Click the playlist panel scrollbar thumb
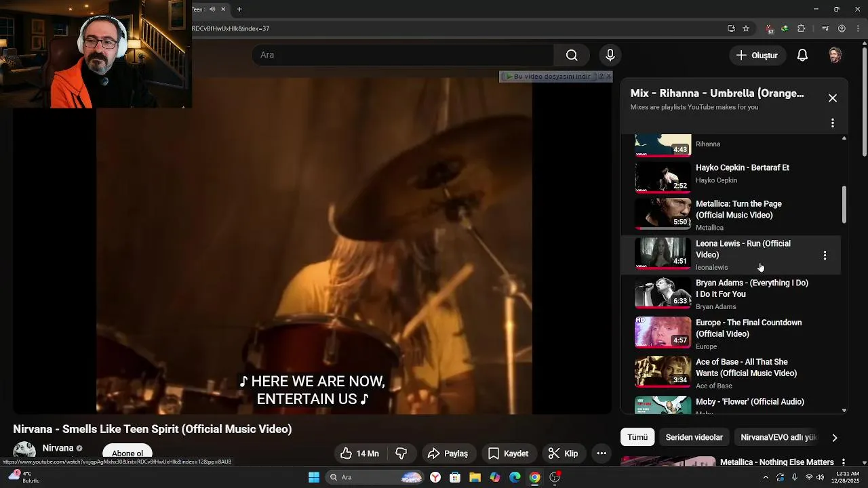Screen dimensions: 868x488 click(844, 204)
